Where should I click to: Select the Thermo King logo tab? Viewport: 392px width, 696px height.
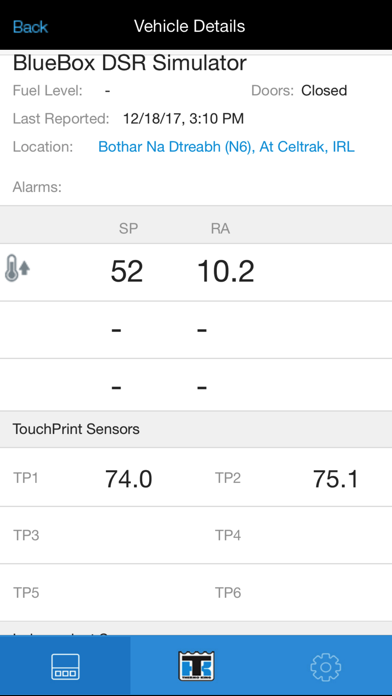196,666
